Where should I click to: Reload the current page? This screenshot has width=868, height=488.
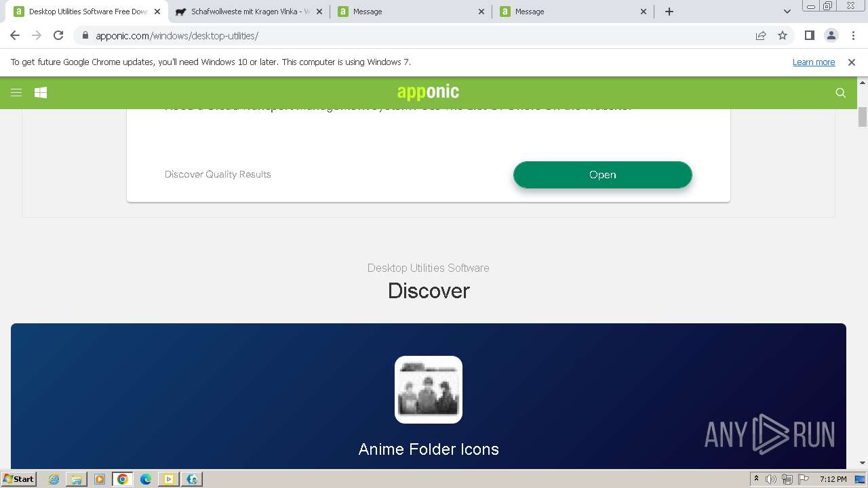[58, 36]
